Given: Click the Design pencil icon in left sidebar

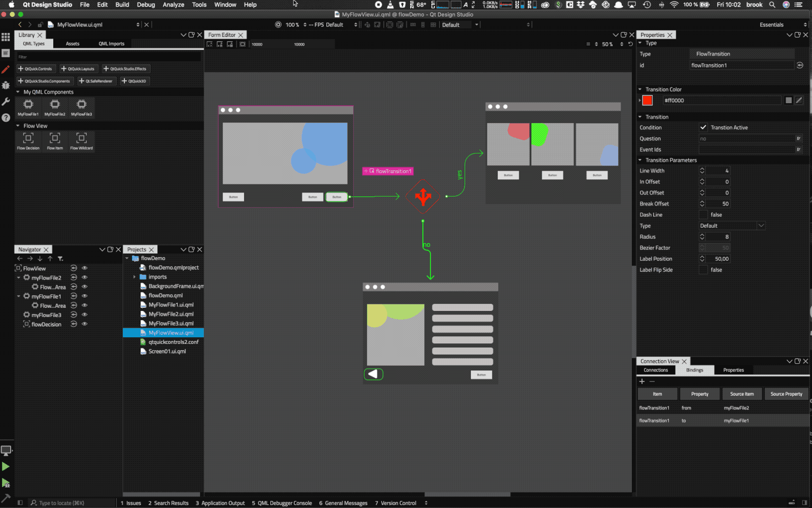Looking at the screenshot, I should click(x=6, y=70).
